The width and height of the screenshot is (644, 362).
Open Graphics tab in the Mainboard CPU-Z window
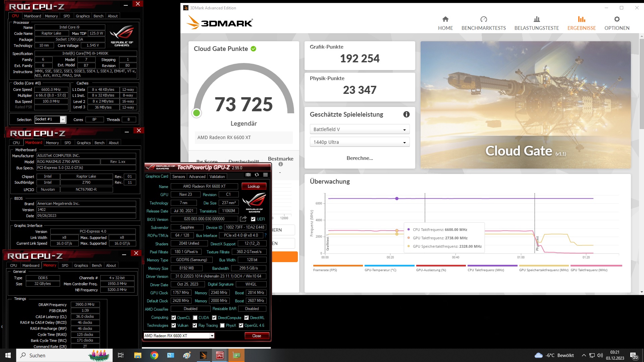[84, 143]
